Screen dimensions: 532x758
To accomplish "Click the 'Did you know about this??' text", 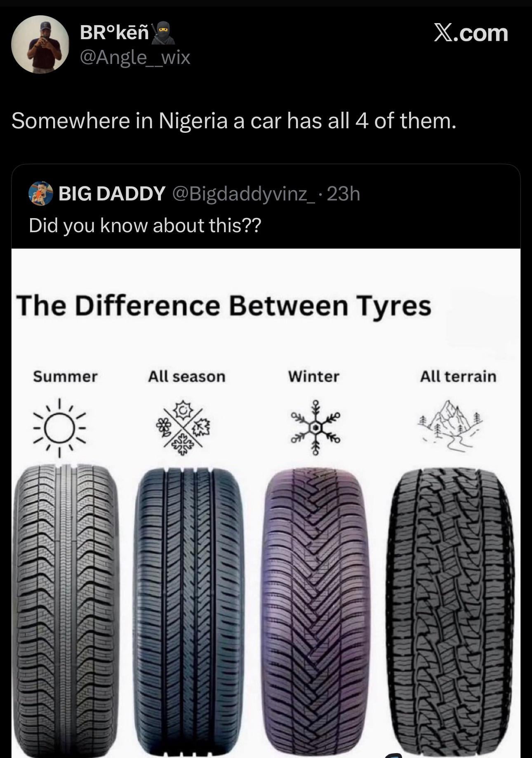I will [x=145, y=226].
